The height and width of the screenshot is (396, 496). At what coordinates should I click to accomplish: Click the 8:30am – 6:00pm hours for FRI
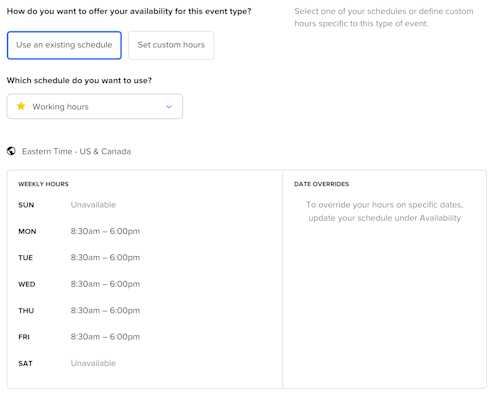pos(105,337)
